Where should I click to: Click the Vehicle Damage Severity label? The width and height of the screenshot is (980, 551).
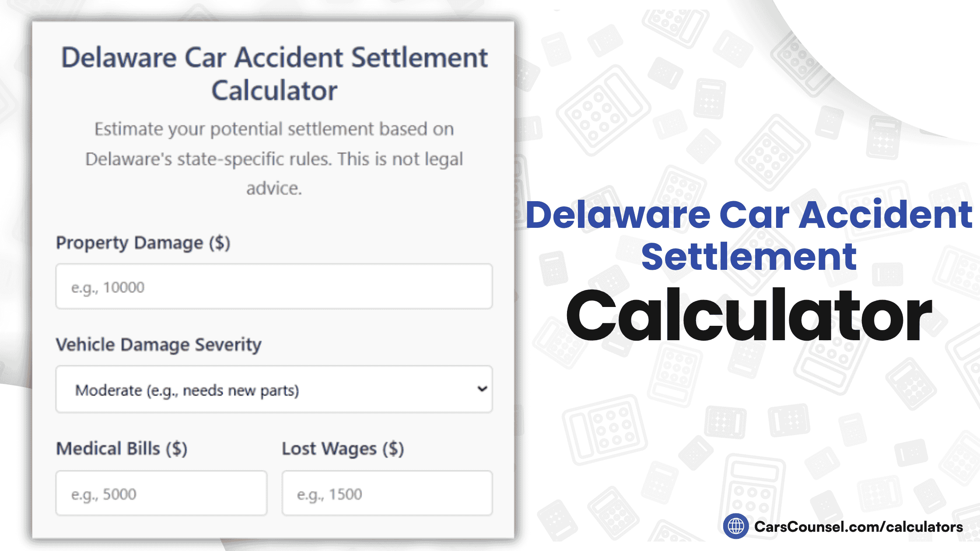click(158, 345)
